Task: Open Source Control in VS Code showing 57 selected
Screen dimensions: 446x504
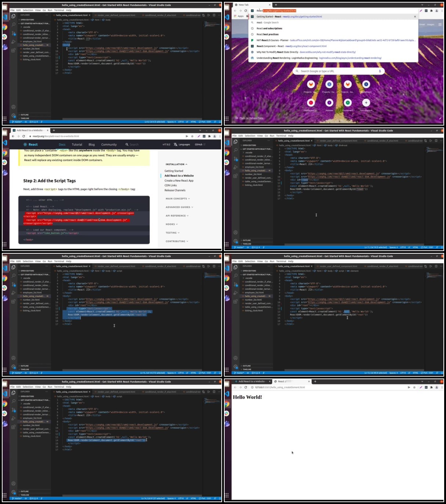Action: tap(14, 410)
